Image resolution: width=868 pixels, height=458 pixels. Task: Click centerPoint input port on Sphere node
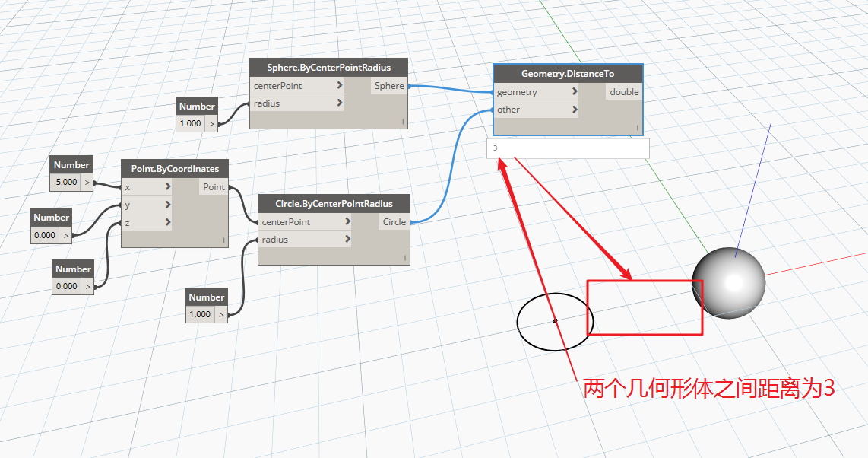click(296, 86)
